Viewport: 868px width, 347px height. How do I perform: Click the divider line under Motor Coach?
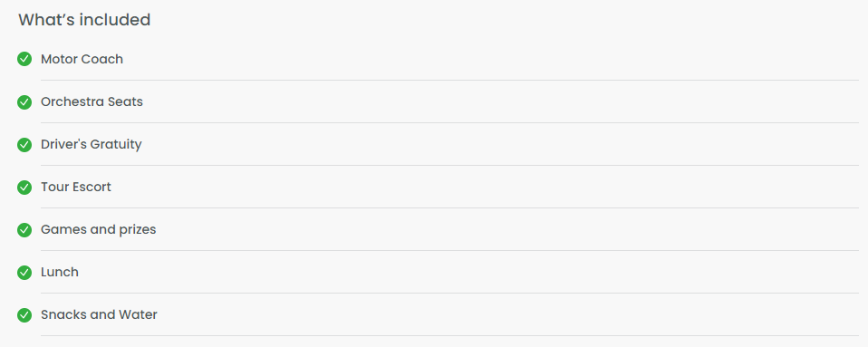tap(449, 81)
